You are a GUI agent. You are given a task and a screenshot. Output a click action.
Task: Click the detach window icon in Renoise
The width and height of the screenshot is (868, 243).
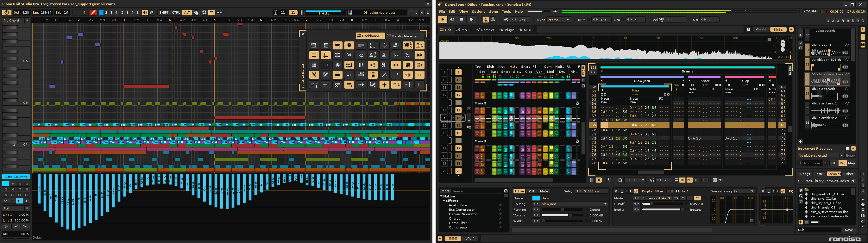[748, 30]
